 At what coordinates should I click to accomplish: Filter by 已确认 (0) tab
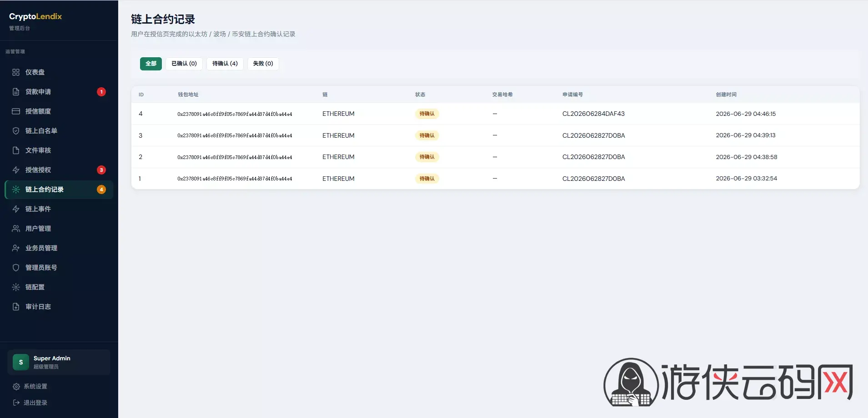click(x=184, y=64)
